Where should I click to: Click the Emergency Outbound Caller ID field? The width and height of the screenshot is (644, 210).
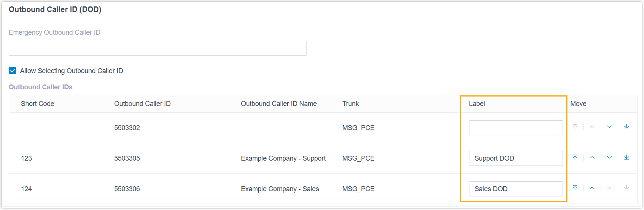pos(157,48)
